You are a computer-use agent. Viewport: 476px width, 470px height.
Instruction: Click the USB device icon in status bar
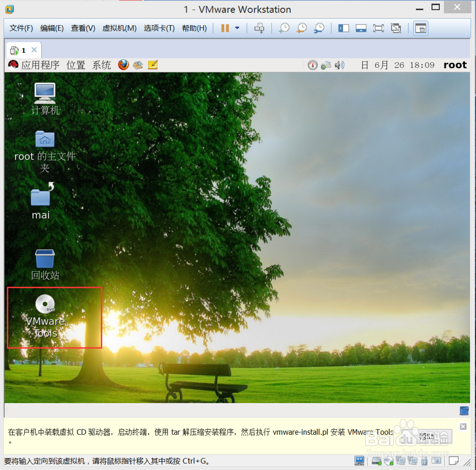(x=425, y=460)
